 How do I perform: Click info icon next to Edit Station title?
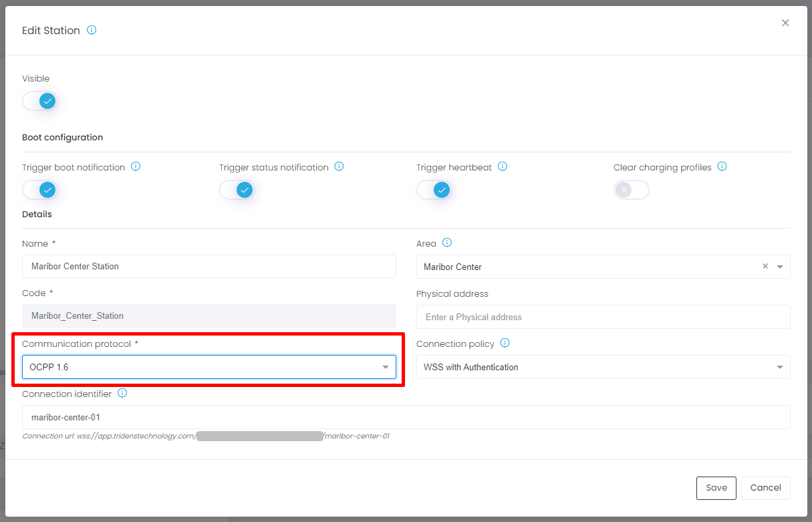tap(92, 30)
